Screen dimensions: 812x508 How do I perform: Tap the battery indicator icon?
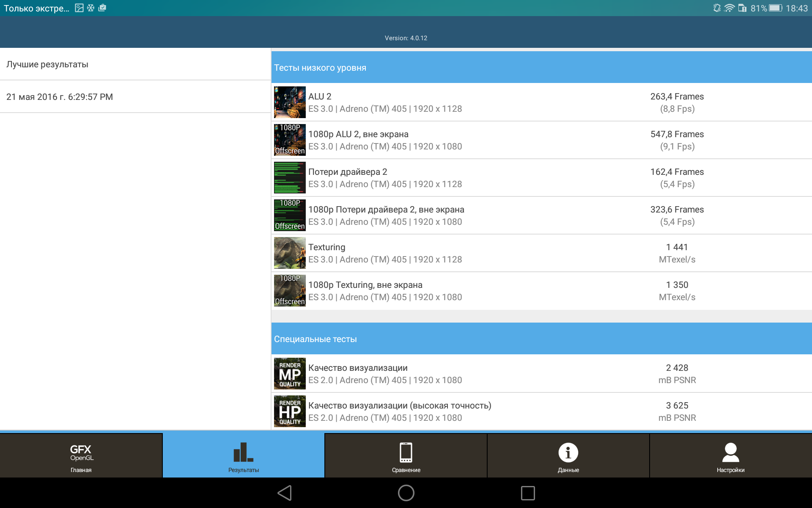pos(776,8)
